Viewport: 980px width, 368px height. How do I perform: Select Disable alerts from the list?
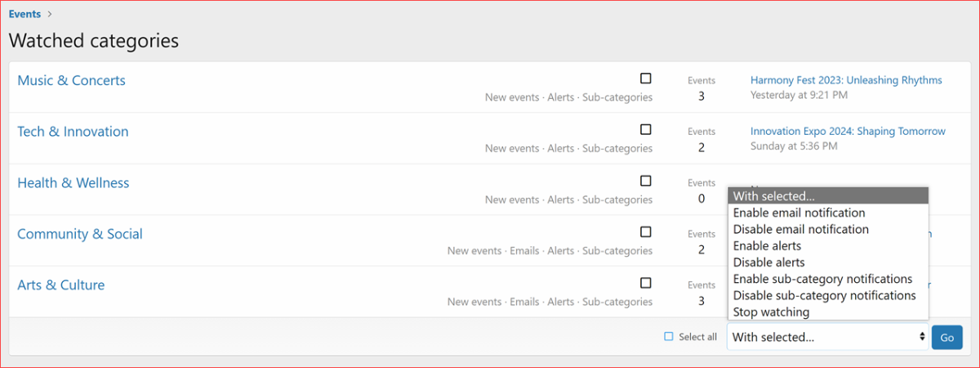click(x=768, y=263)
